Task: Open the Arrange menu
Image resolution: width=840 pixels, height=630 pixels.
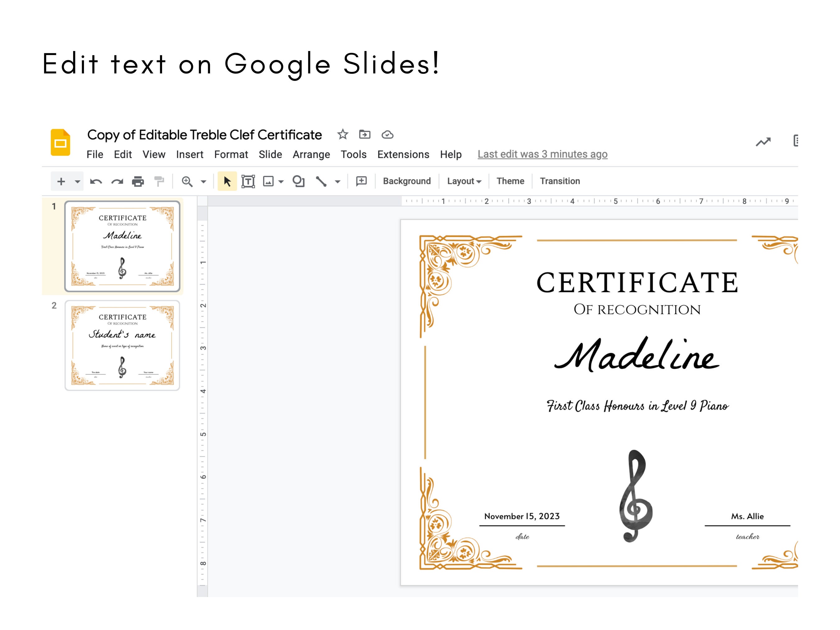Action: 311,154
